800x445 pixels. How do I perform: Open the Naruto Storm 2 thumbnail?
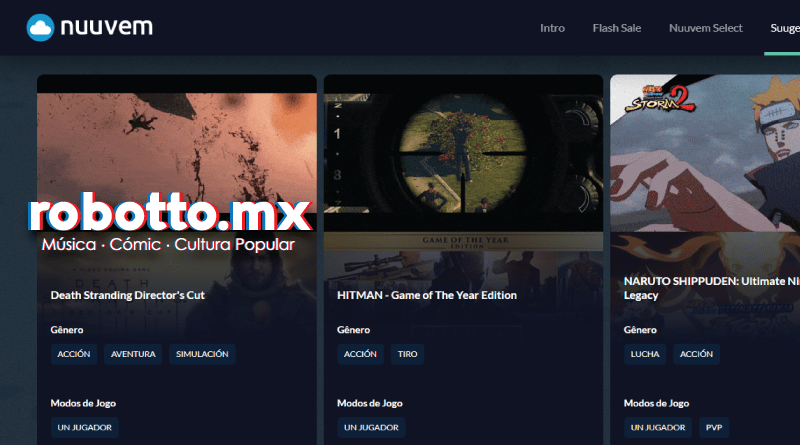tap(705, 153)
